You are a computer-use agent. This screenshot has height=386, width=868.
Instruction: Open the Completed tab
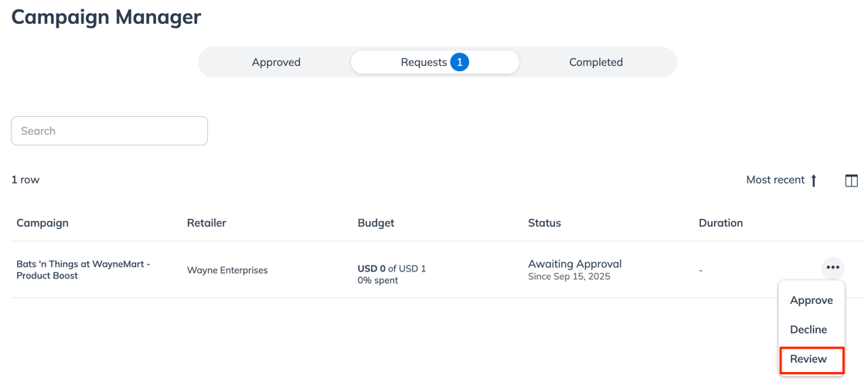tap(596, 62)
